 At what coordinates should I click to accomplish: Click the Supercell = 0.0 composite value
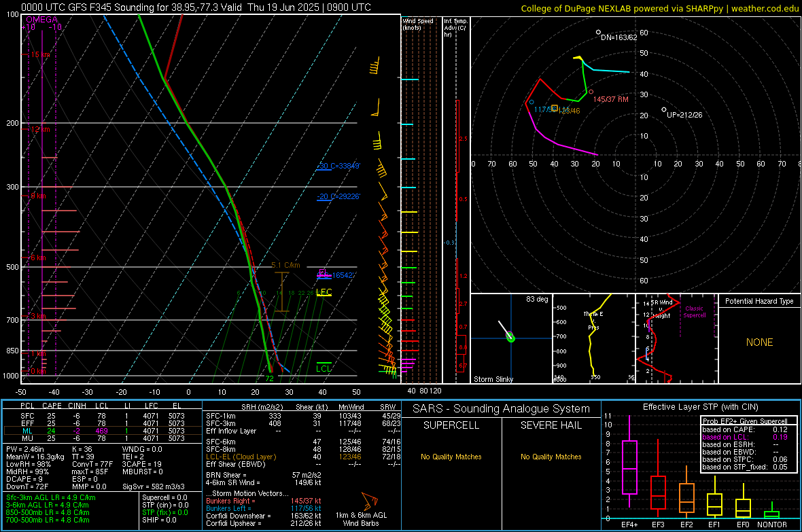tap(164, 497)
